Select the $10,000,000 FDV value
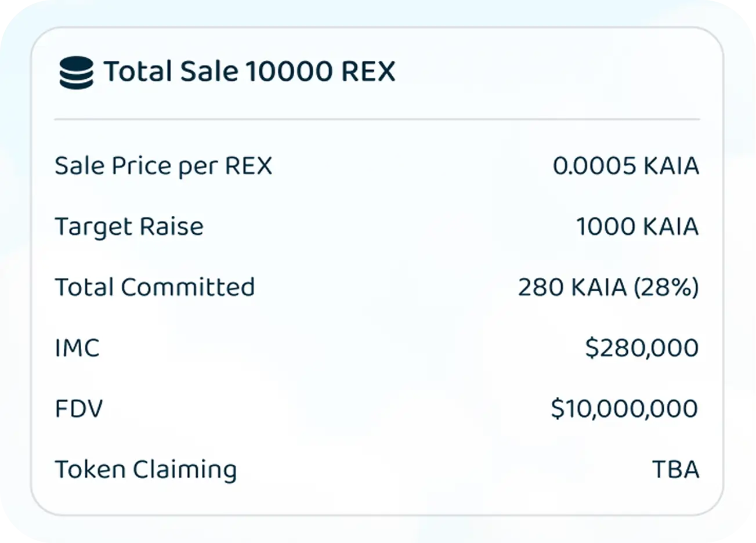 pyautogui.click(x=624, y=409)
